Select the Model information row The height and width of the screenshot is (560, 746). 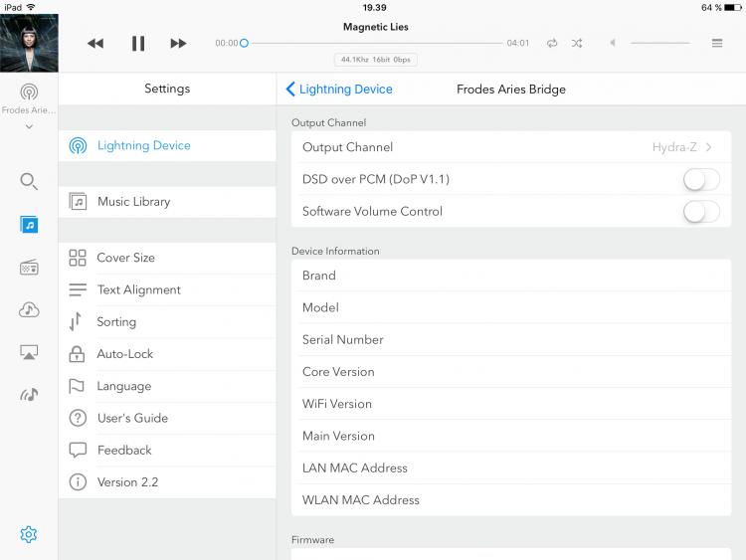(x=511, y=307)
